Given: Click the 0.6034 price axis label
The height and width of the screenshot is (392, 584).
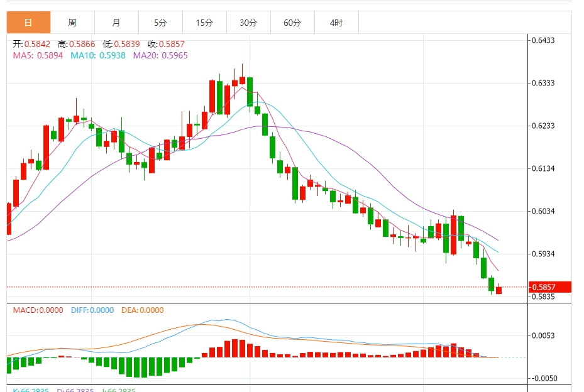Looking at the screenshot, I should pos(543,212).
